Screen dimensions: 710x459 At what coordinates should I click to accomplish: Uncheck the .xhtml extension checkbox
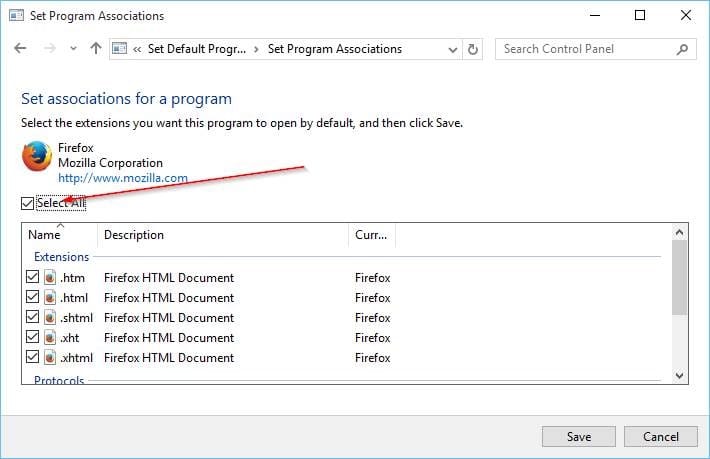tap(32, 356)
